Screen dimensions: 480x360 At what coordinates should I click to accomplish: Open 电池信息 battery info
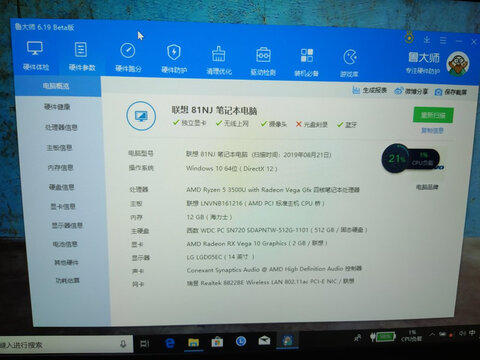coord(65,244)
